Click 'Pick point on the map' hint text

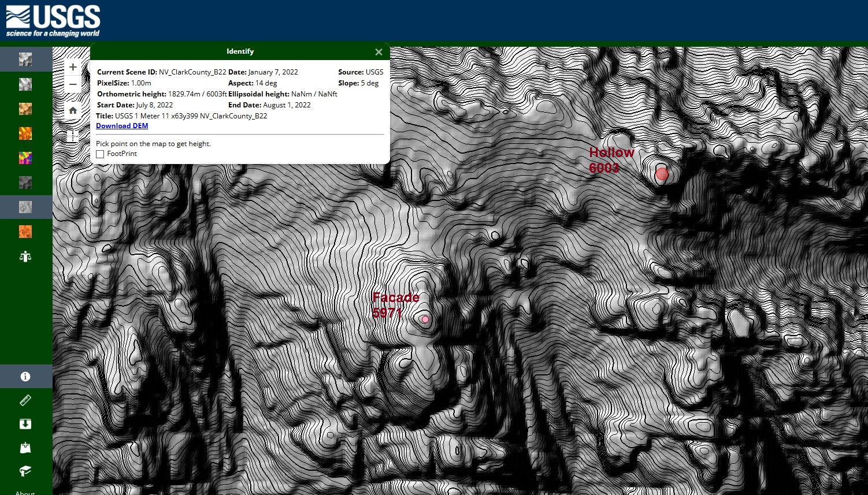(x=153, y=144)
